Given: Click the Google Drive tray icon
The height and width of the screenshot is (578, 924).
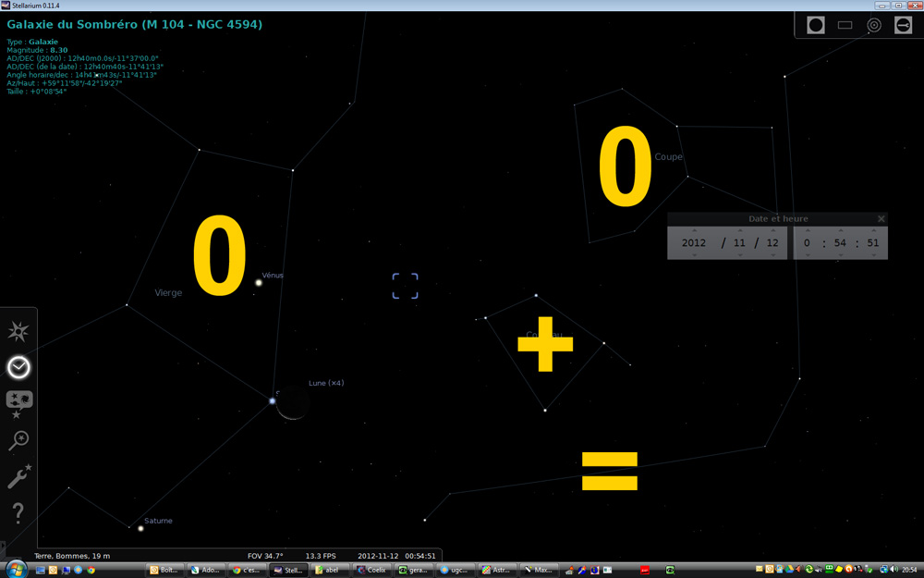Looking at the screenshot, I should point(790,569).
